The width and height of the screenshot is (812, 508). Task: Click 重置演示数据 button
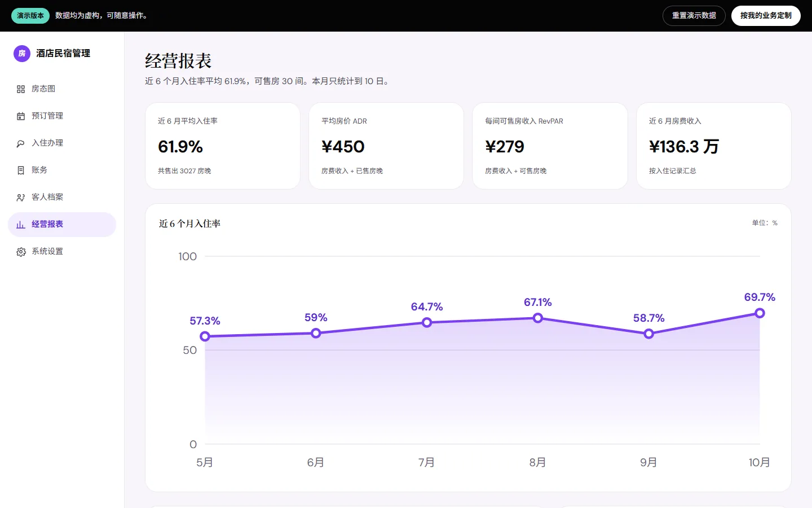(x=694, y=16)
